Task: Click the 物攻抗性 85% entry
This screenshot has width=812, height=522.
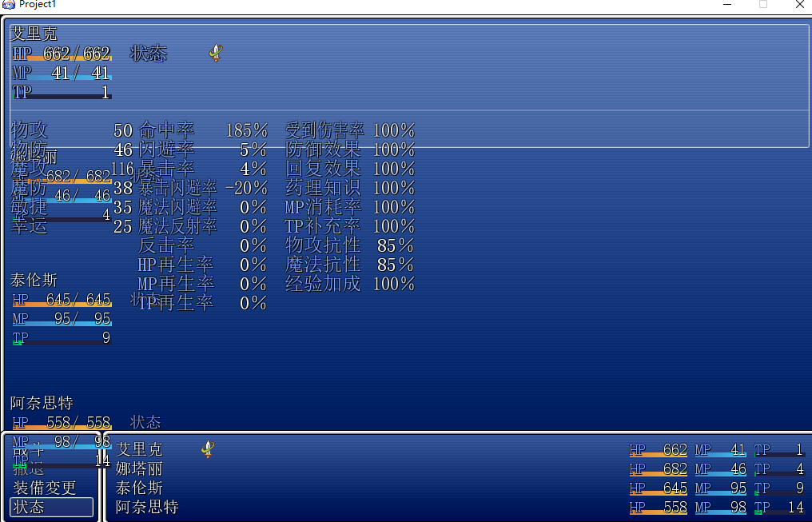Action: tap(350, 245)
